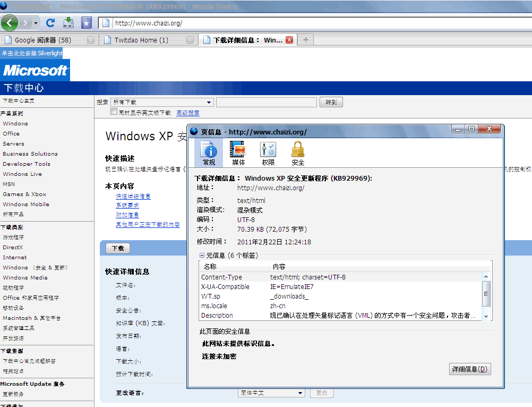The height and width of the screenshot is (407, 532).
Task: Select the X-UA-Compatible meta row
Action: point(341,287)
